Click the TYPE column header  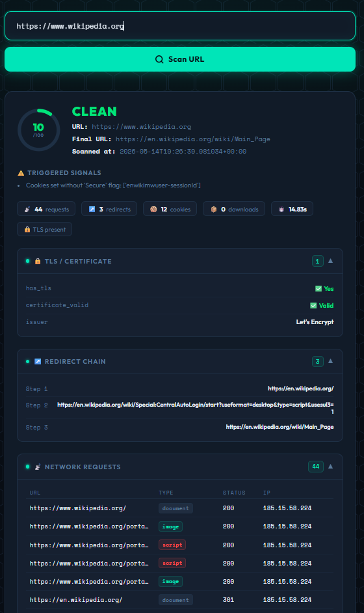[x=166, y=493]
